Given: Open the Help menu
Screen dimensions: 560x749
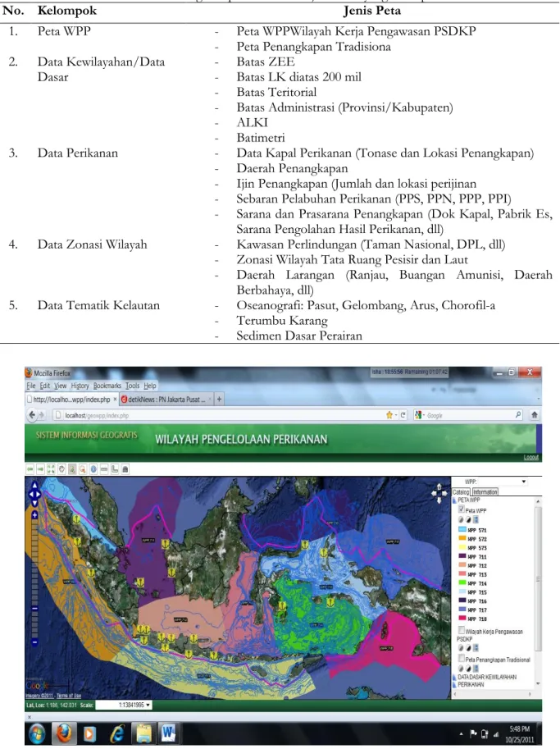Looking at the screenshot, I should click(150, 386).
